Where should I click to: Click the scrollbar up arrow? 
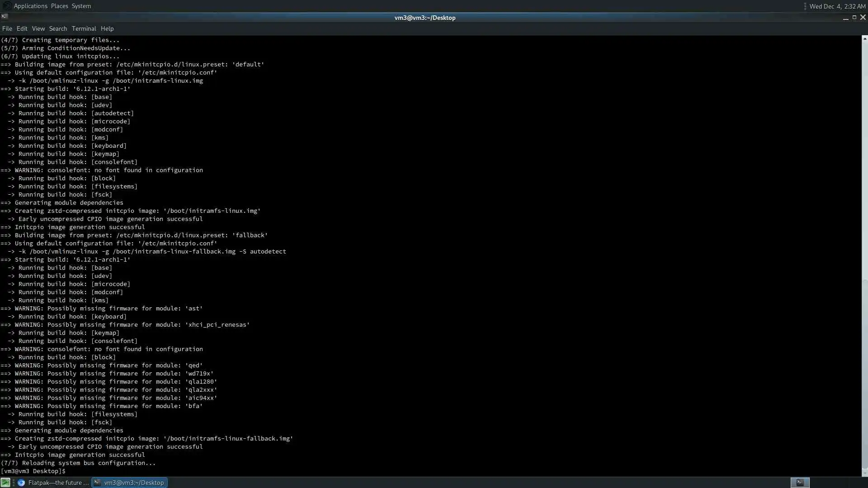[x=864, y=39]
